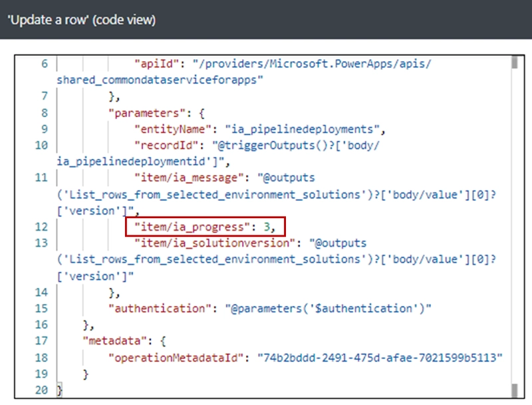Viewport: 532px width, 405px height.
Task: Click line number 6 in the gutter
Action: [45, 65]
